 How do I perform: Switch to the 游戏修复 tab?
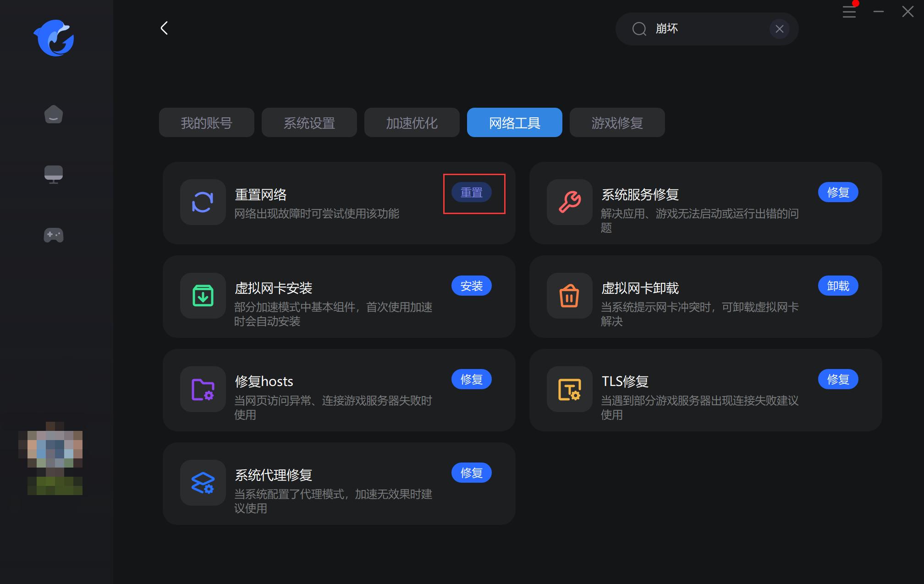coord(617,122)
